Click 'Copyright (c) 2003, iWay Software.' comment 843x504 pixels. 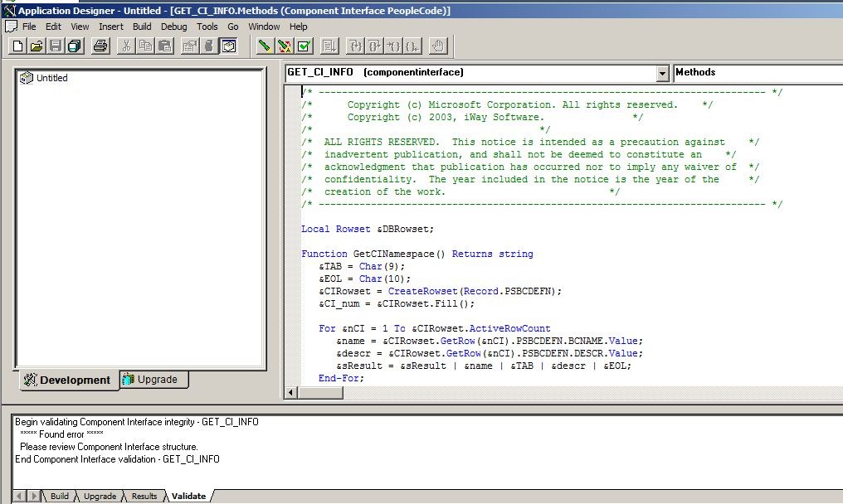point(446,117)
